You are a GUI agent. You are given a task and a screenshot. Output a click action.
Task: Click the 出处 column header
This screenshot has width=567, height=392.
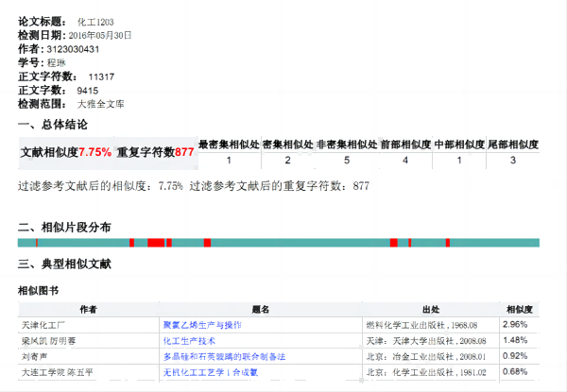tap(431, 309)
